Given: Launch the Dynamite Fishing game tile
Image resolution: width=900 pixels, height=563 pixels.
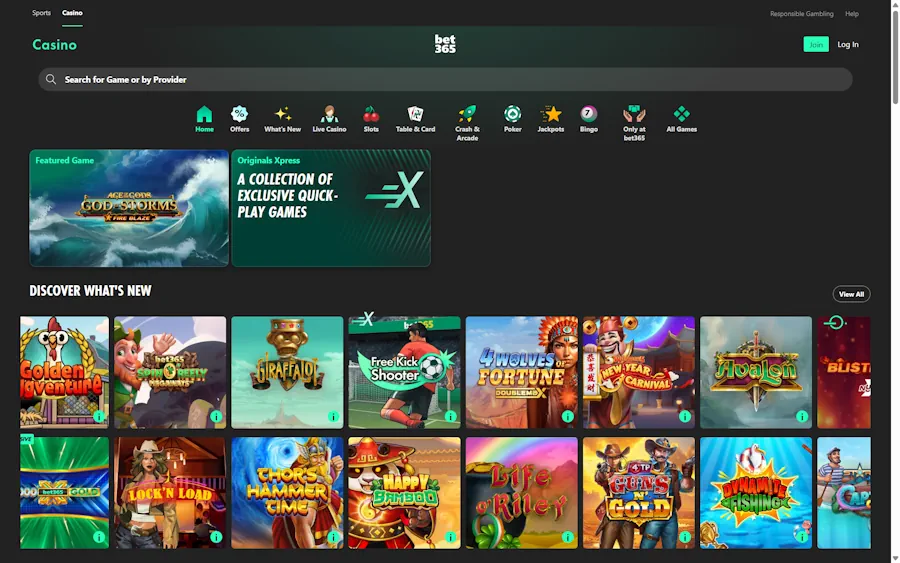Looking at the screenshot, I should (x=756, y=492).
